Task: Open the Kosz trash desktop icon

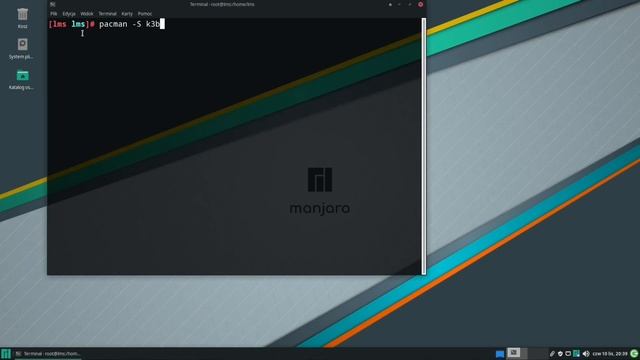Action: (22, 18)
